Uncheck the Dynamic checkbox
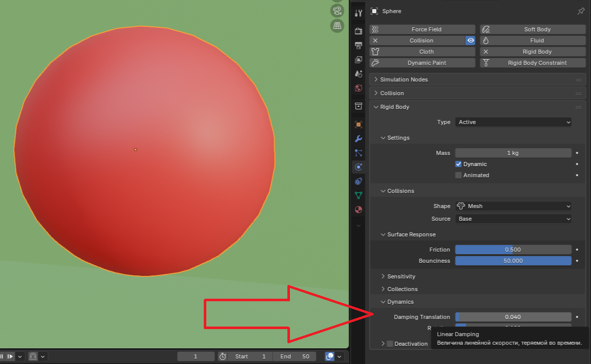Viewport: 591px width, 364px height. [458, 164]
